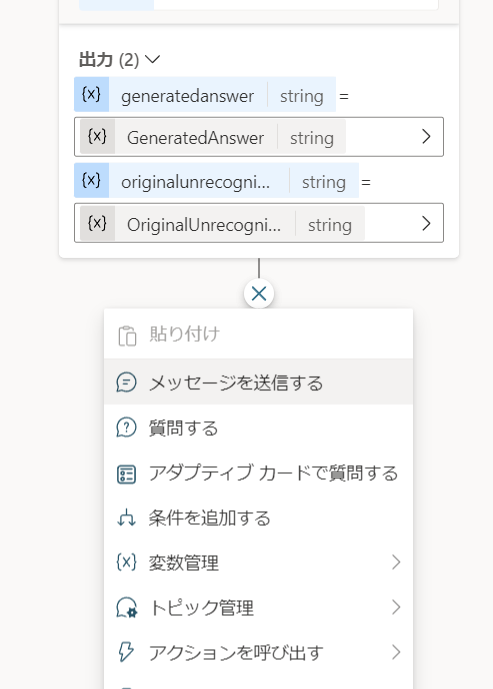The image size is (493, 689).
Task: Click the question mark bubble icon
Action: click(127, 427)
